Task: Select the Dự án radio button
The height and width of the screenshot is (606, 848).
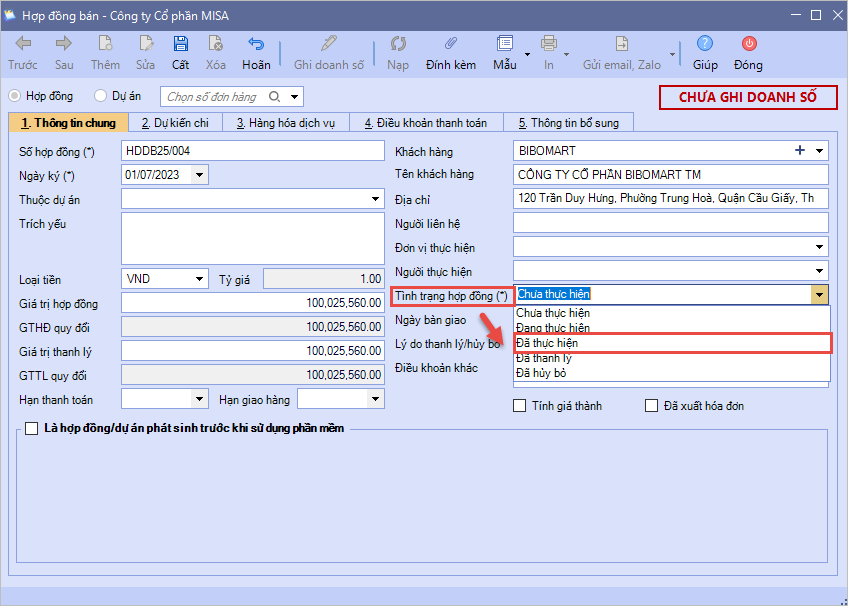Action: pos(100,96)
